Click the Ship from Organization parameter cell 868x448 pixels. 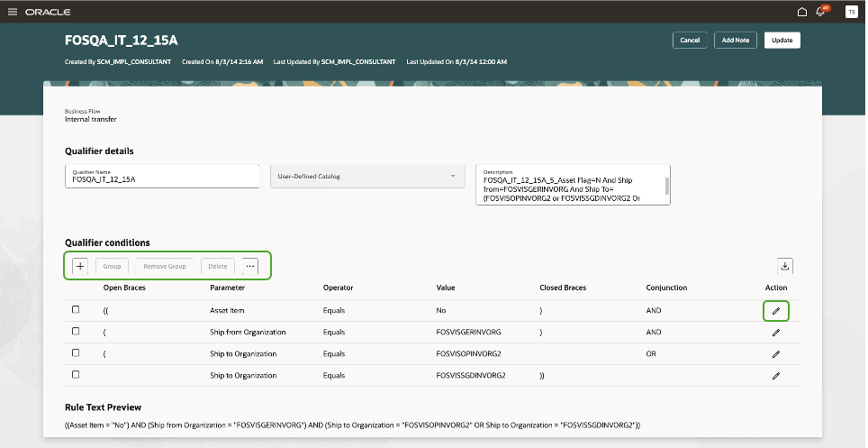point(248,332)
